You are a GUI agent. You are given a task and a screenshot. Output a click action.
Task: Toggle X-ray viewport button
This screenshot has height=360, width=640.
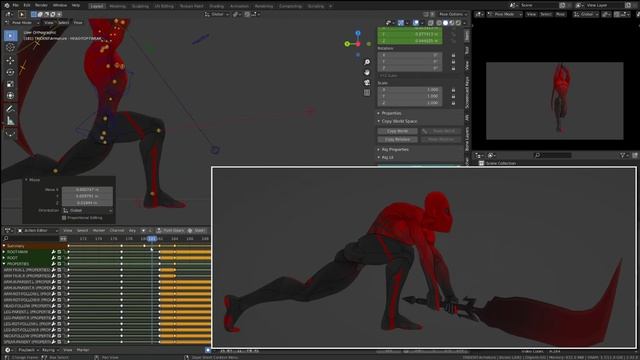tap(431, 23)
